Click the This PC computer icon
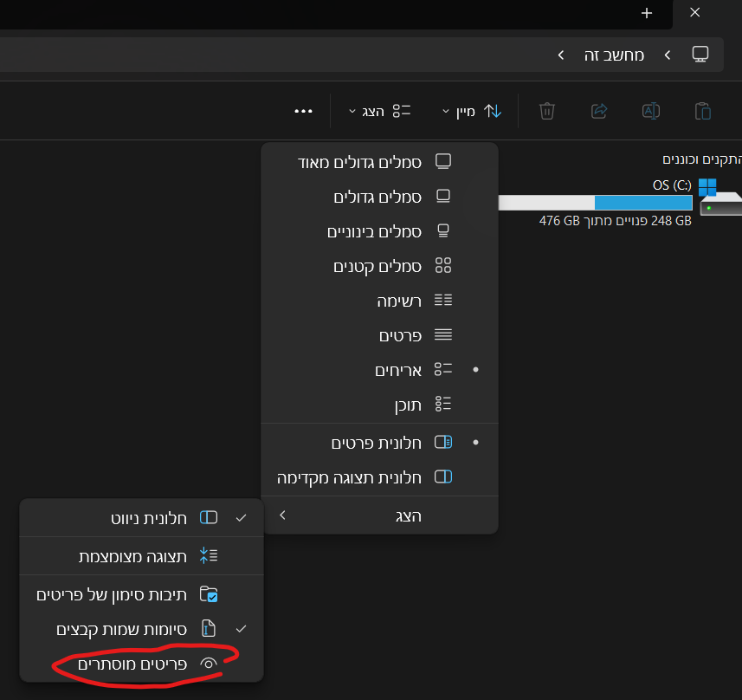Viewport: 742px width, 700px height. pyautogui.click(x=701, y=54)
